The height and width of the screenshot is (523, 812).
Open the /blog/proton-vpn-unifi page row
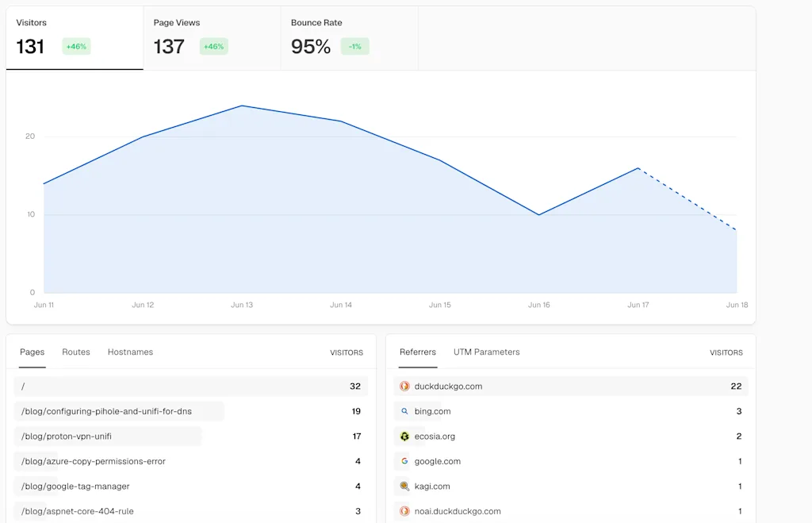pyautogui.click(x=191, y=436)
